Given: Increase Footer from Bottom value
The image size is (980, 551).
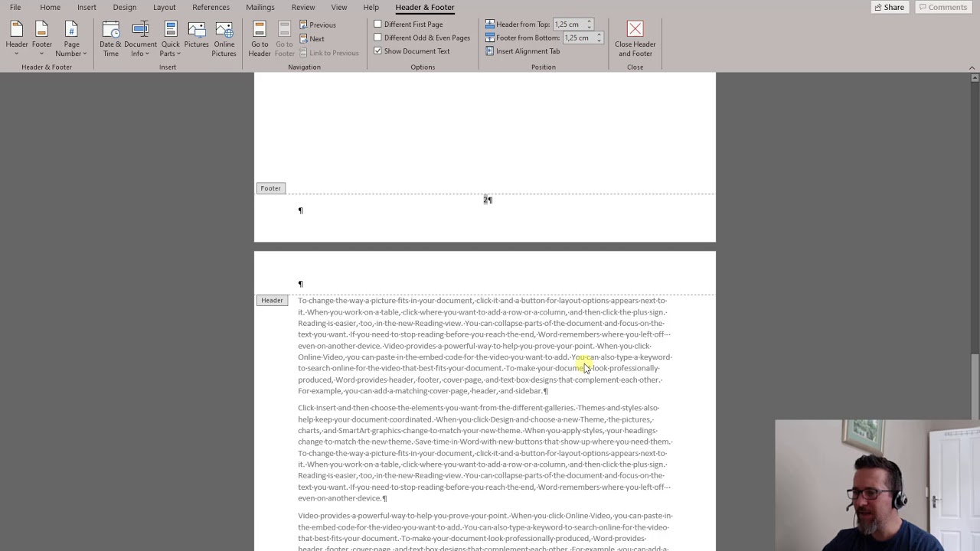Looking at the screenshot, I should pyautogui.click(x=599, y=35).
